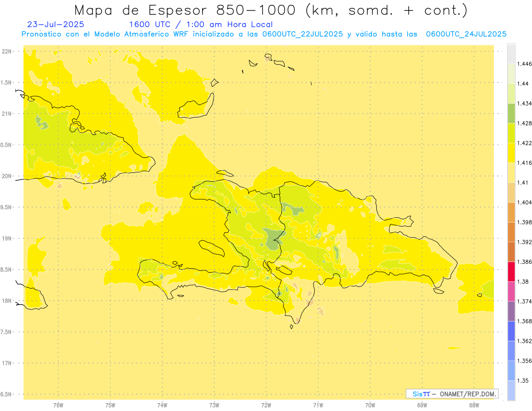This screenshot has width=532, height=411.
Task: Click the colorbar value '1.434'
Action: (525, 103)
